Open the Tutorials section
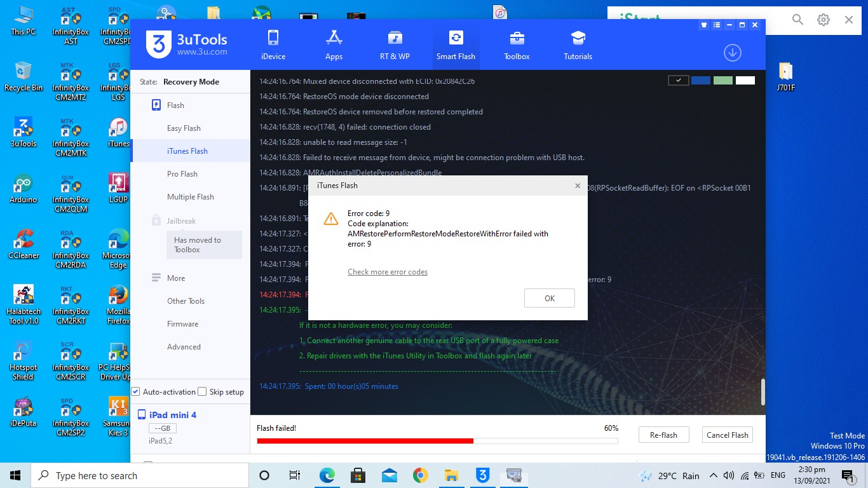The height and width of the screenshot is (488, 868). [x=578, y=44]
